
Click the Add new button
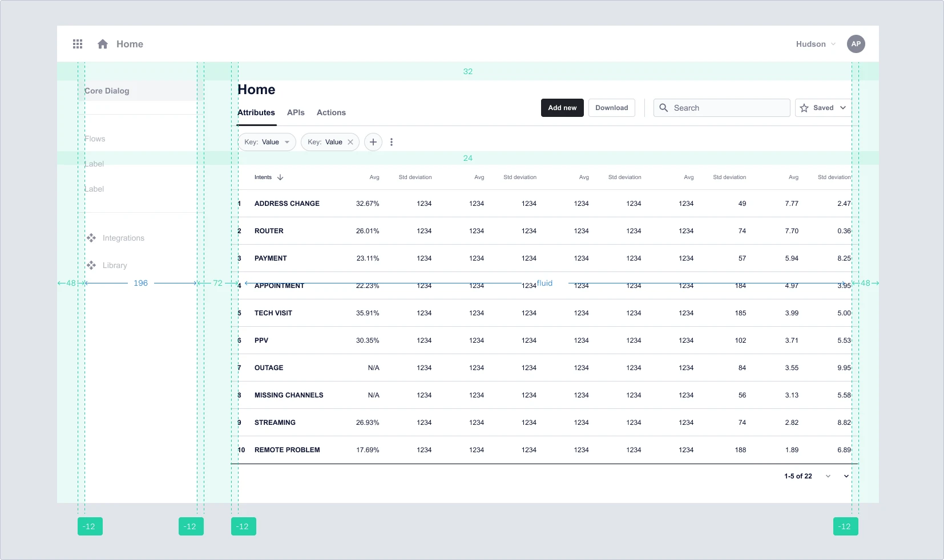(x=562, y=108)
